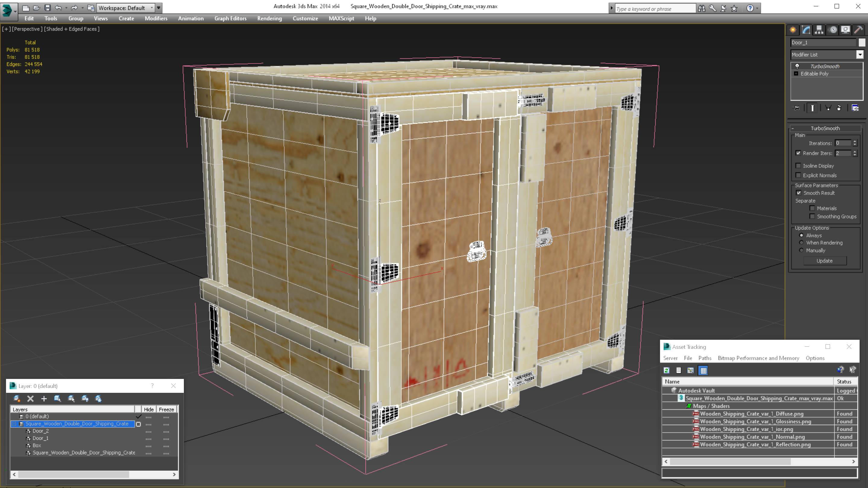Switch to the Utilities panel (hammer icon)
Screen dimensions: 868x488
pyautogui.click(x=858, y=30)
